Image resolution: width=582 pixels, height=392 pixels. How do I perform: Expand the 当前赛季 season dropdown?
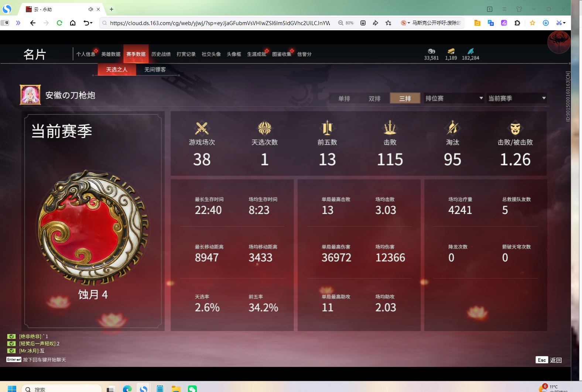point(544,98)
